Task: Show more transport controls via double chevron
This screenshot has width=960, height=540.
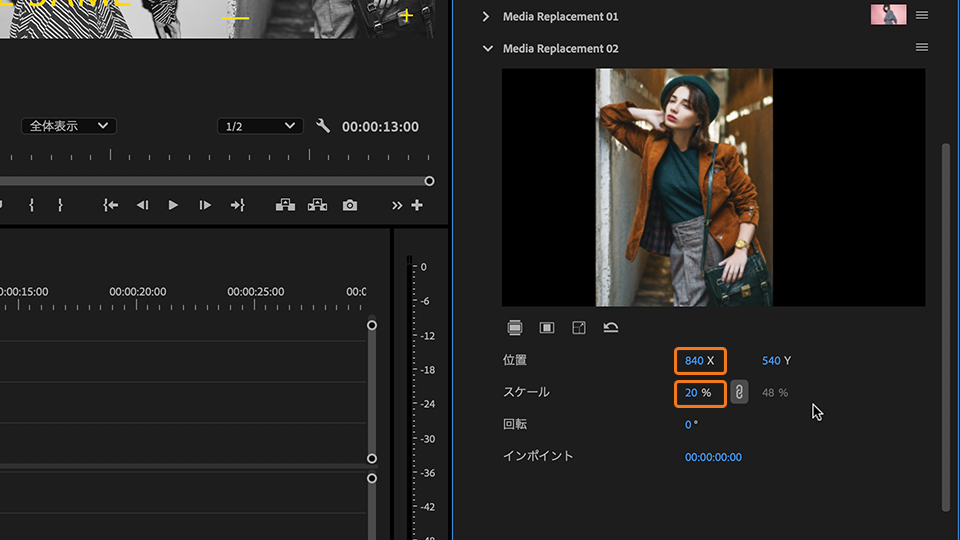Action: [x=397, y=206]
